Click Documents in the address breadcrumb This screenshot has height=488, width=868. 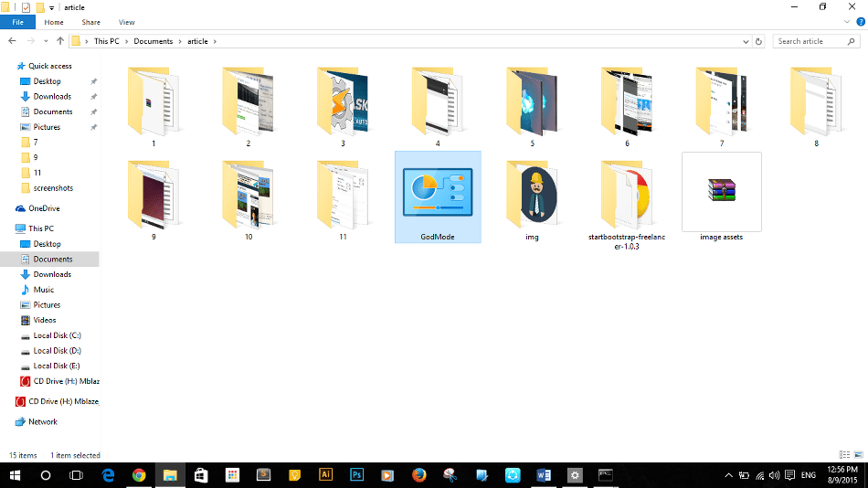click(x=153, y=41)
